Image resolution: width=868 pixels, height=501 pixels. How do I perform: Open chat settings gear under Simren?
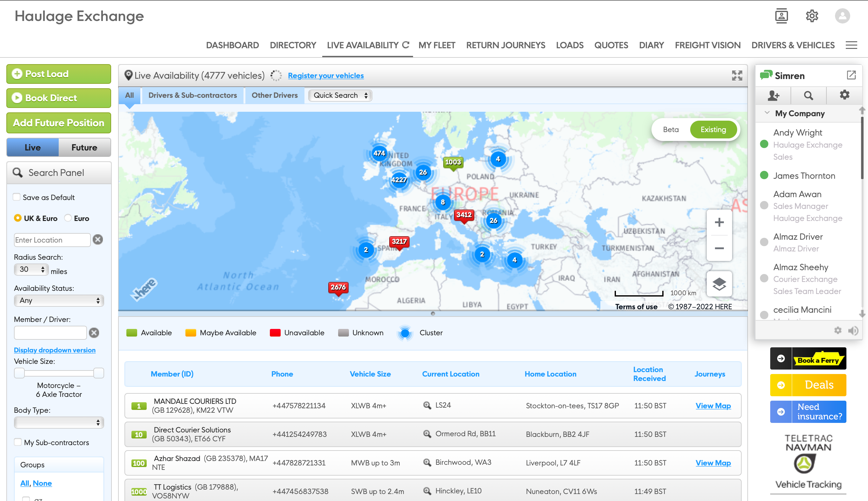pyautogui.click(x=845, y=95)
